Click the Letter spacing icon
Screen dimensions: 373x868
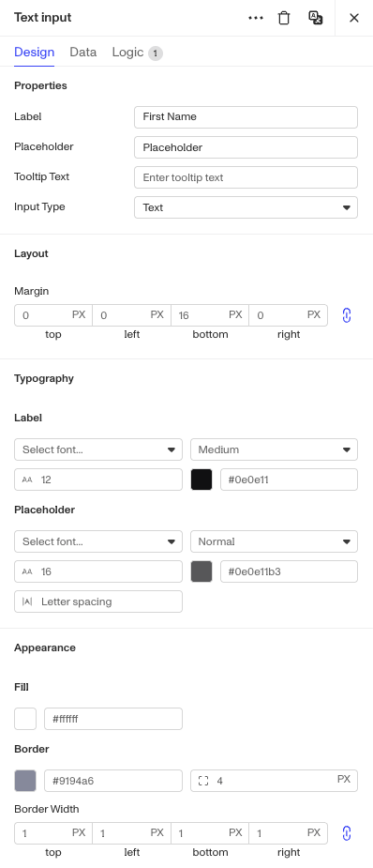pos(27,602)
